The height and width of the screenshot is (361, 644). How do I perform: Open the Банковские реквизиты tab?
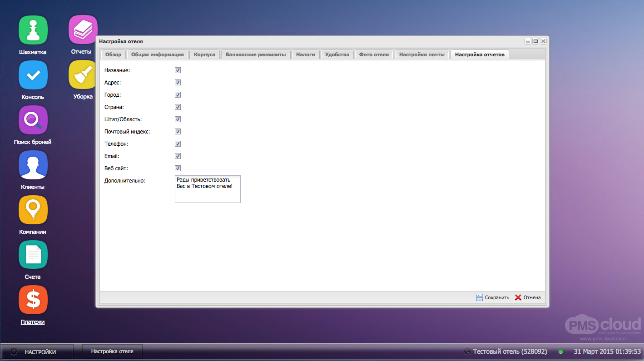click(256, 54)
